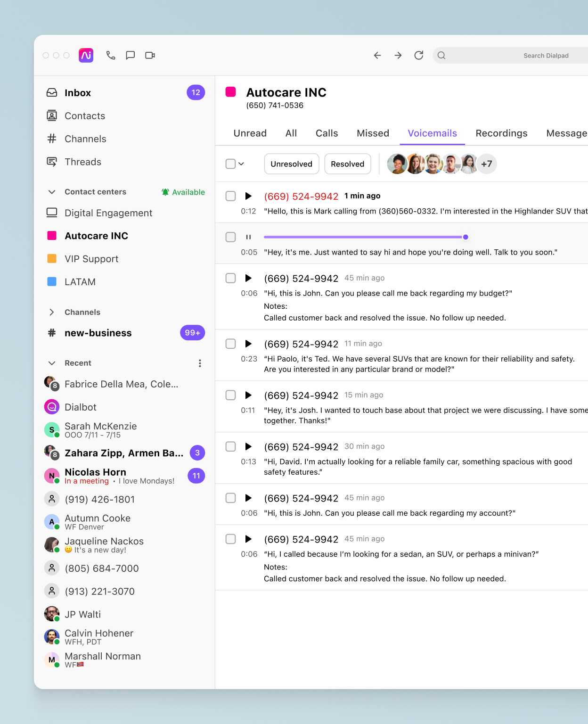Open the select-all dropdown arrow
The width and height of the screenshot is (588, 724).
click(241, 164)
